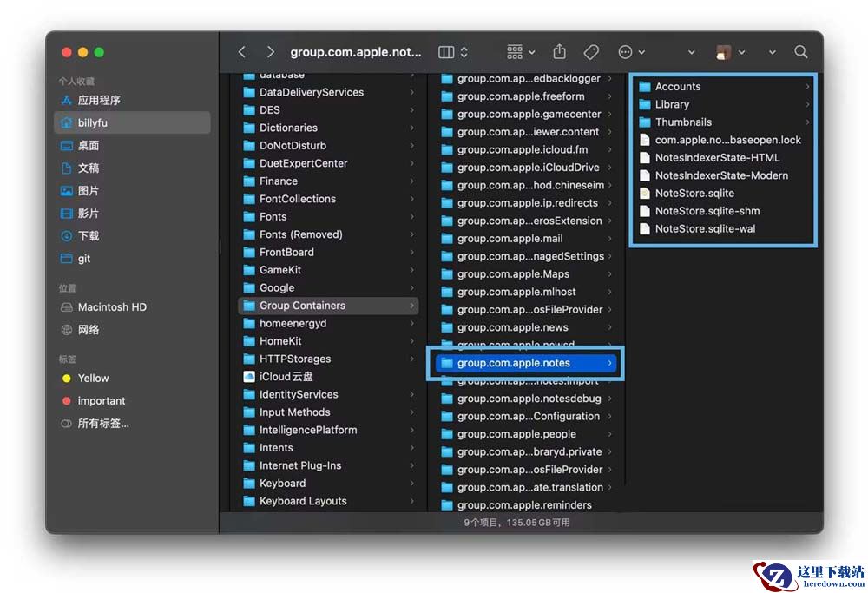
Task: Select the Keyboard Layouts folder
Action: (x=329, y=501)
